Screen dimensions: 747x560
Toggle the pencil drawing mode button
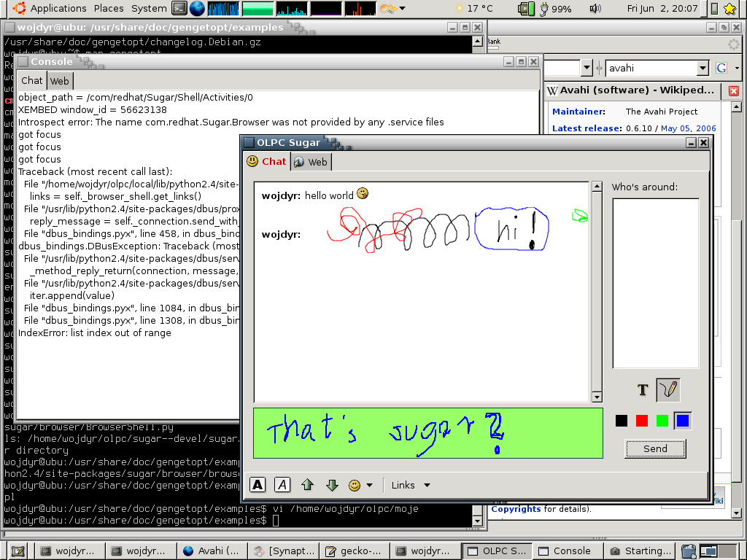tap(667, 390)
